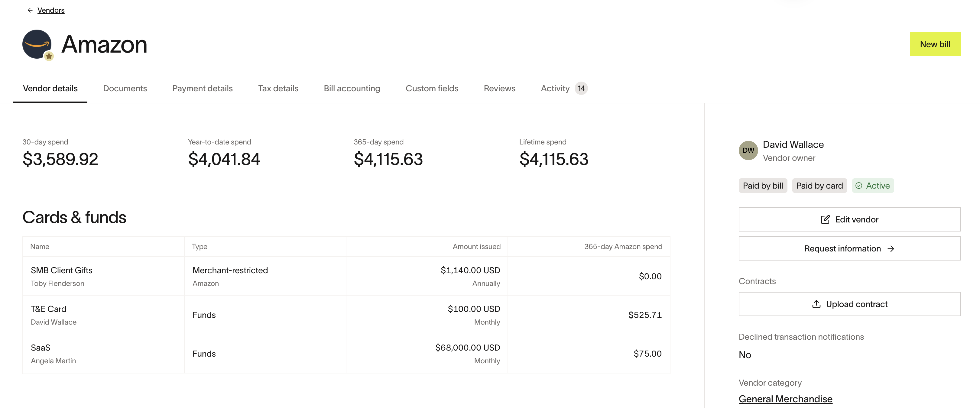Click the Angela Martin cardholder name
Screen dimensions: 980x408
[x=53, y=361]
